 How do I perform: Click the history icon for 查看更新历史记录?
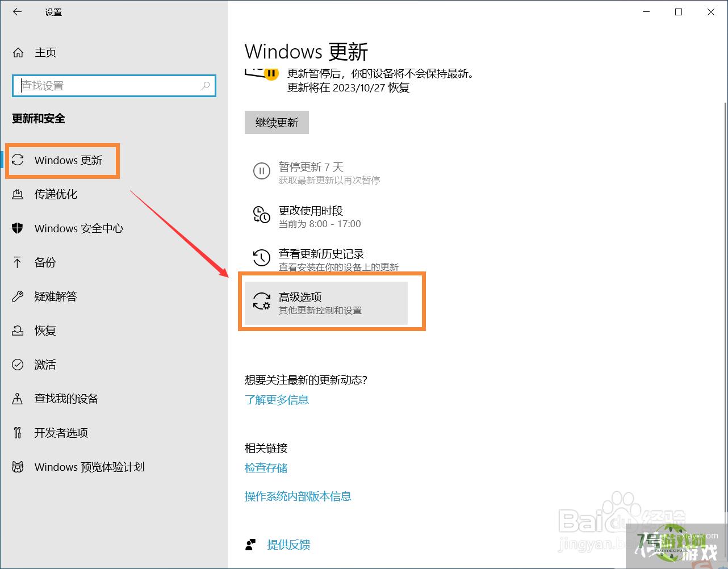click(x=261, y=258)
